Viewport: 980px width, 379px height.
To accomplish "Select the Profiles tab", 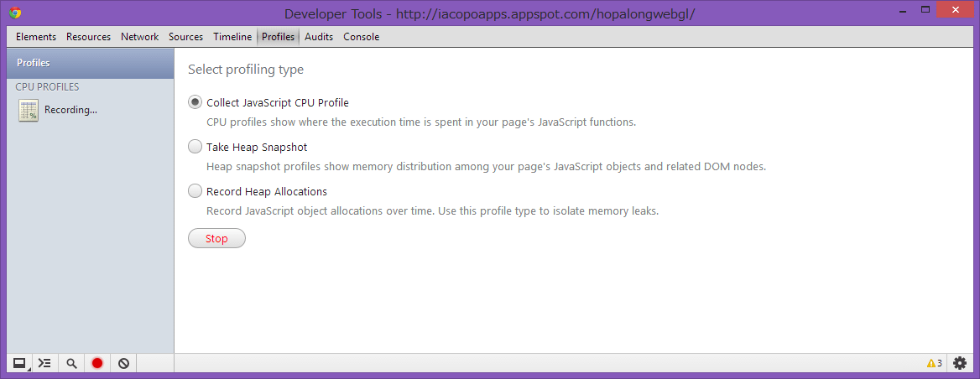I will (278, 37).
